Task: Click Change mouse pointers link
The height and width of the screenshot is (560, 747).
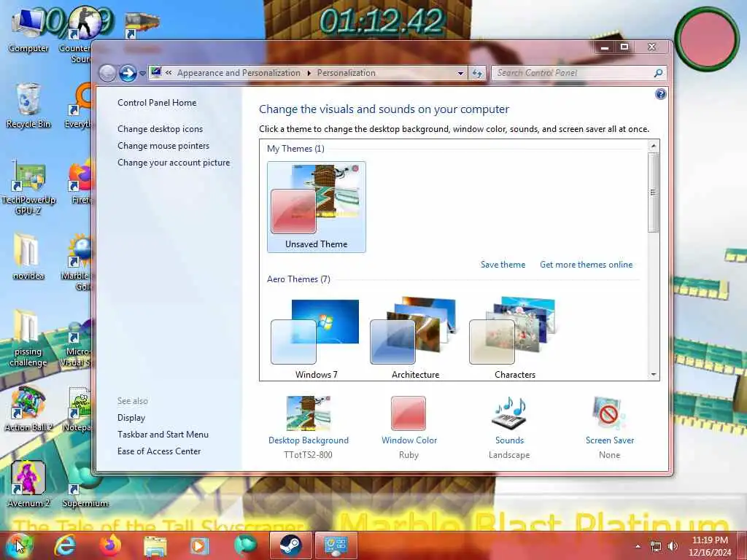Action: pos(163,146)
